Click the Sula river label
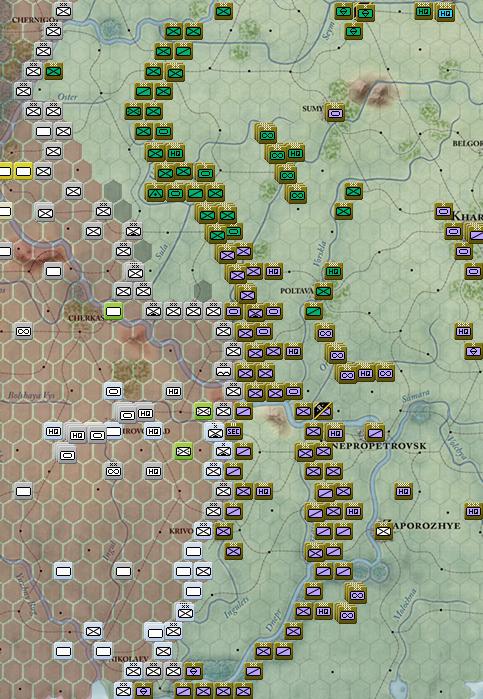This screenshot has height=699, width=483. click(x=161, y=251)
